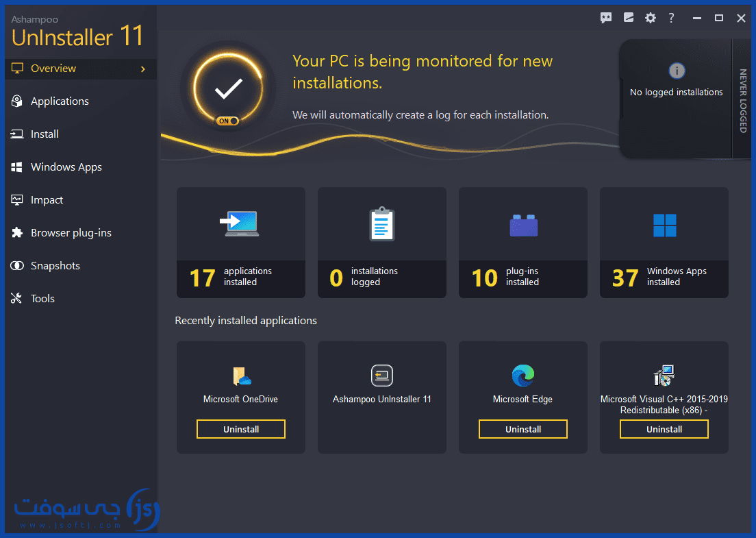Click the Ashampoo UnInstaller 11 name label
Screen dimensions: 756x538
382,399
